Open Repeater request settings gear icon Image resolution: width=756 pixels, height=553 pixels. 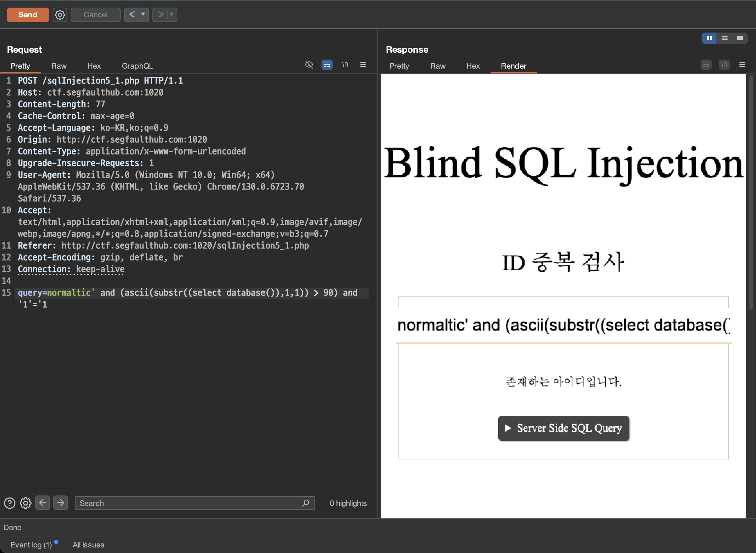60,15
